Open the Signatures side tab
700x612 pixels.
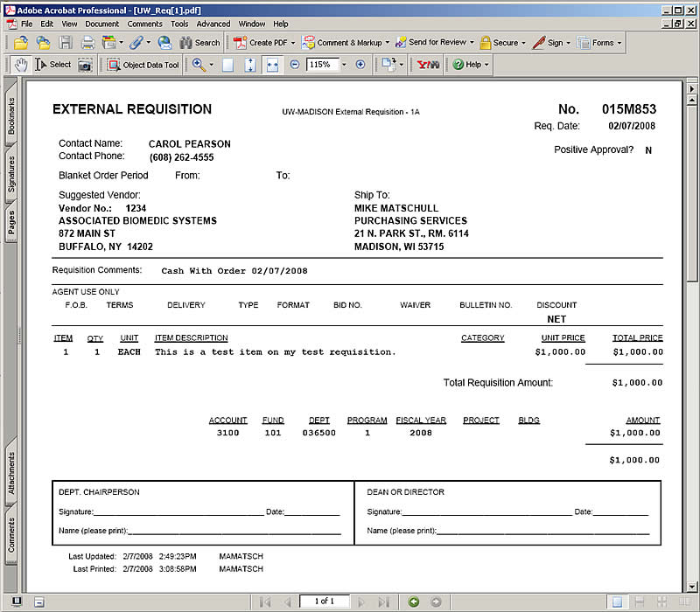click(11, 174)
